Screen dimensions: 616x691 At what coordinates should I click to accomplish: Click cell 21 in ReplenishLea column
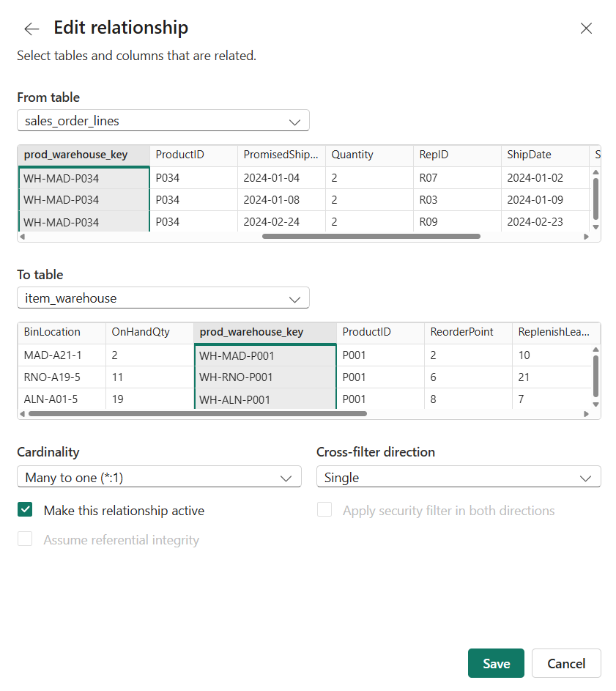pos(552,377)
